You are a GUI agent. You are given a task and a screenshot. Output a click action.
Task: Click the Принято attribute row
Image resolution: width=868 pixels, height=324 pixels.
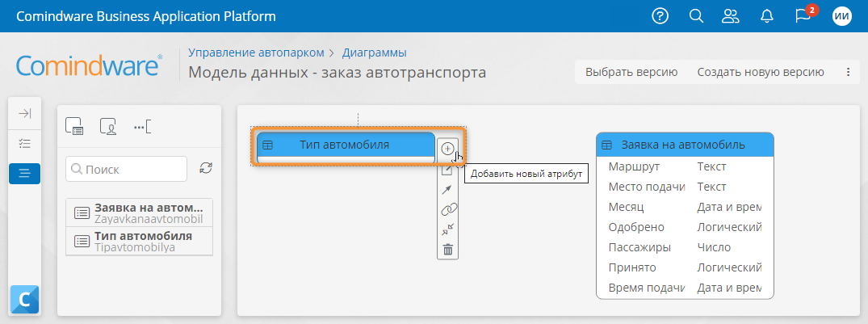(685, 267)
